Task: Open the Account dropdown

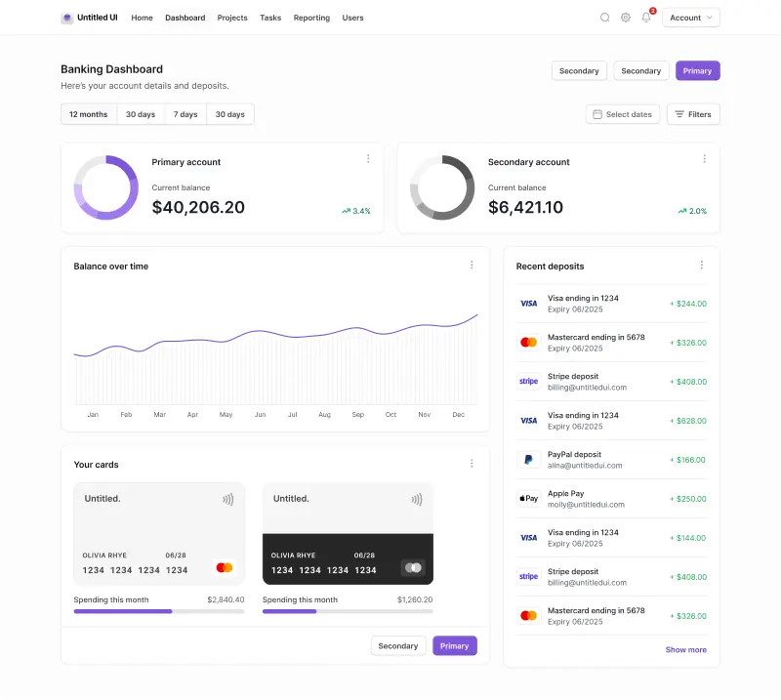Action: click(690, 17)
